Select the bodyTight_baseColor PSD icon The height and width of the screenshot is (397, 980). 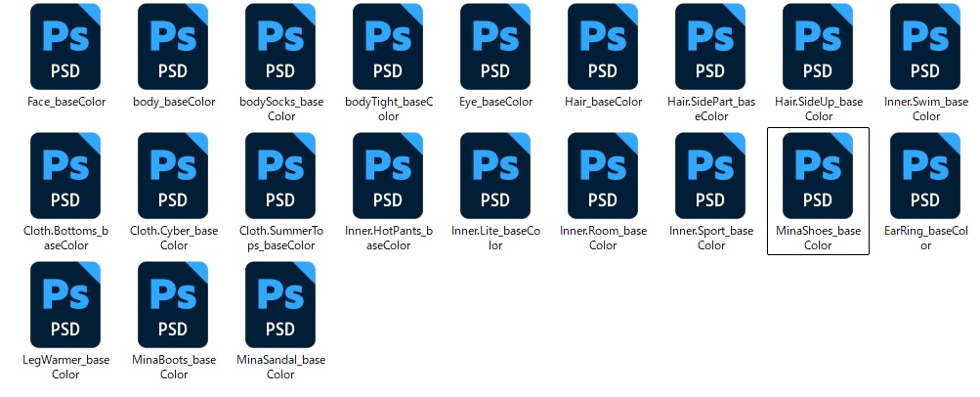[x=388, y=46]
